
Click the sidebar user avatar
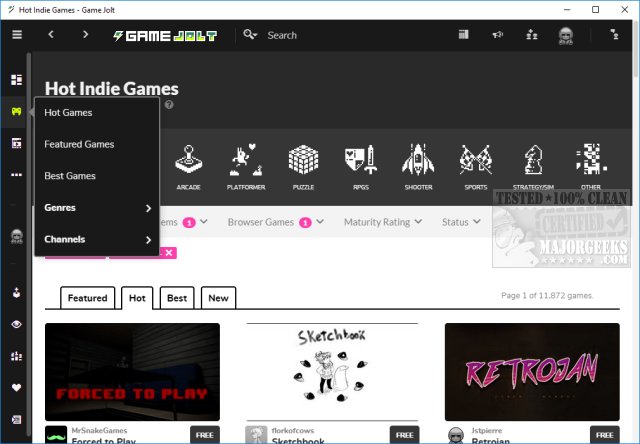[x=17, y=236]
